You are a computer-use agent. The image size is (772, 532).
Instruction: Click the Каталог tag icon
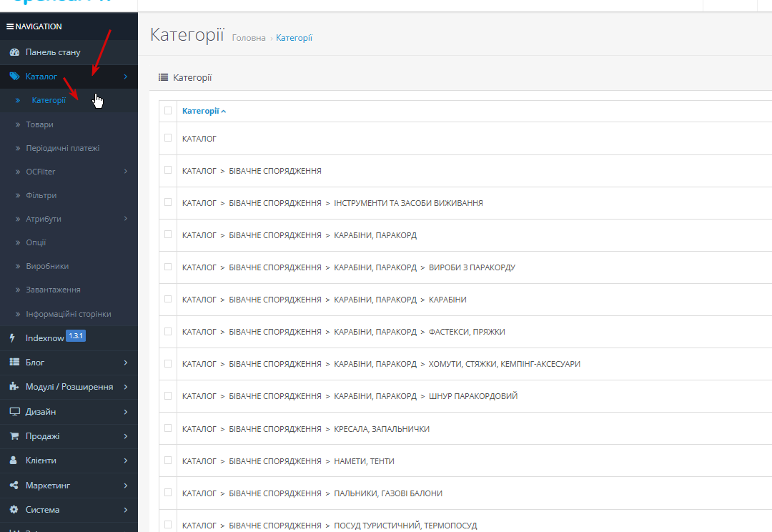pos(14,77)
